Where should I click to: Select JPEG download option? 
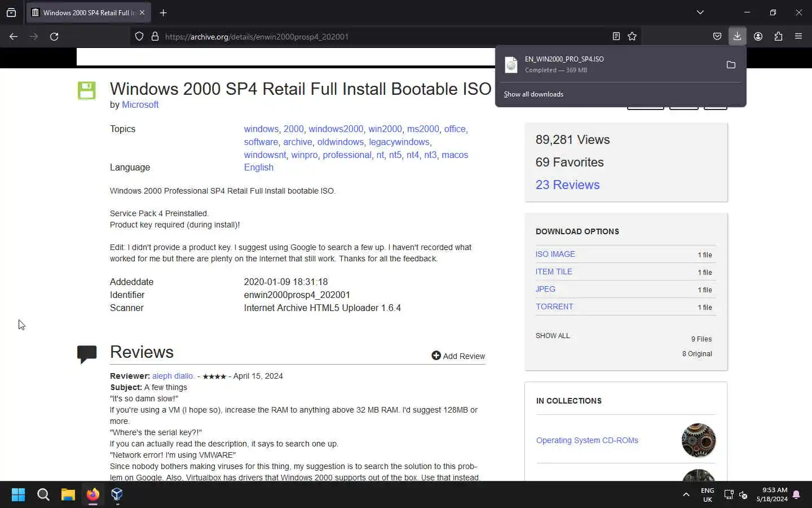coord(545,290)
